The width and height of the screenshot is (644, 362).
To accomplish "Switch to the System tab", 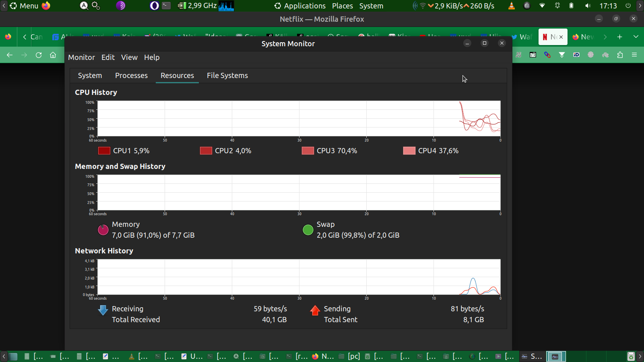I will tap(90, 75).
